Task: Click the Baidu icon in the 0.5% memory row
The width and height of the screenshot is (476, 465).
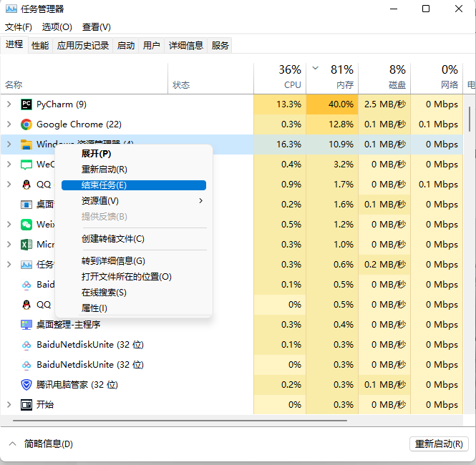Action: [x=26, y=285]
